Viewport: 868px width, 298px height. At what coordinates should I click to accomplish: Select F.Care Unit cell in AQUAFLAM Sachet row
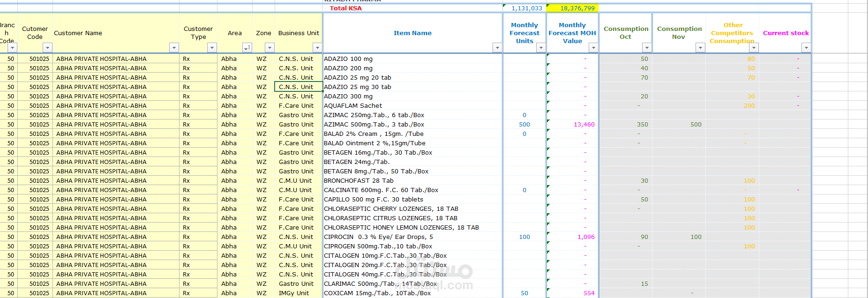(299, 106)
